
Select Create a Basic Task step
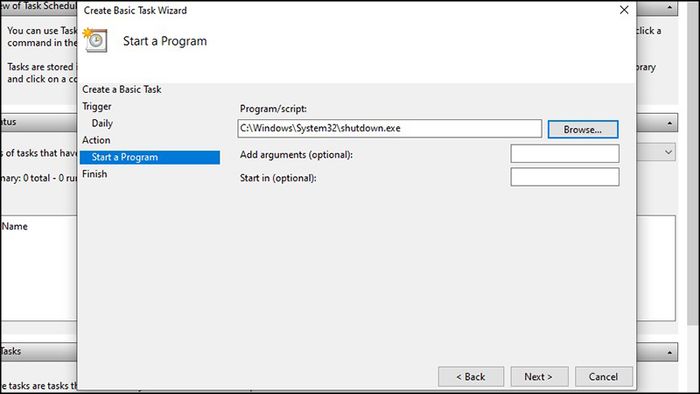(x=121, y=89)
